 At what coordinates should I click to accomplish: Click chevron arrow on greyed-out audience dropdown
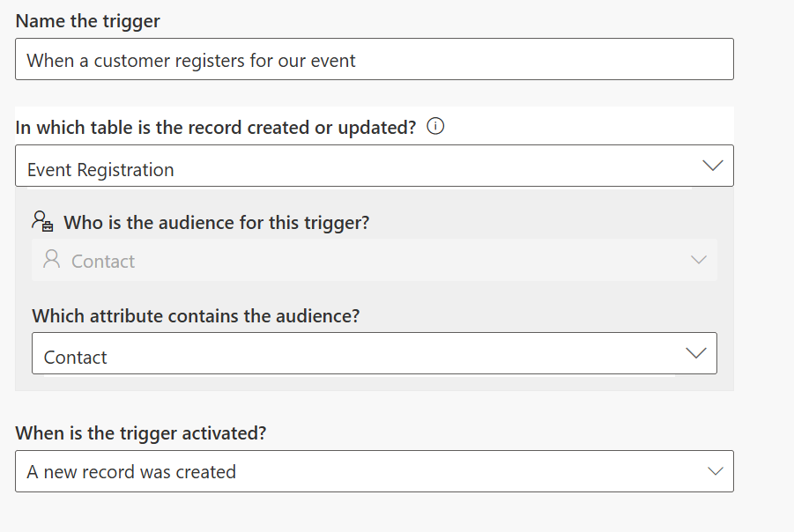pyautogui.click(x=699, y=260)
